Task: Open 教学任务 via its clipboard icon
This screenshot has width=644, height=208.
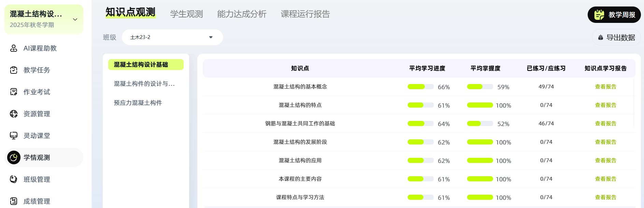Action: (14, 70)
